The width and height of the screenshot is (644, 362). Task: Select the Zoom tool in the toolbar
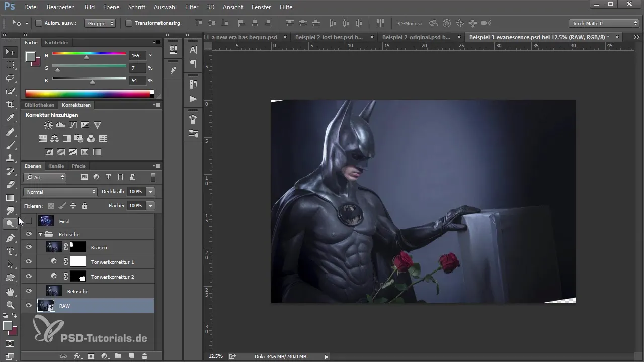pos(10,305)
